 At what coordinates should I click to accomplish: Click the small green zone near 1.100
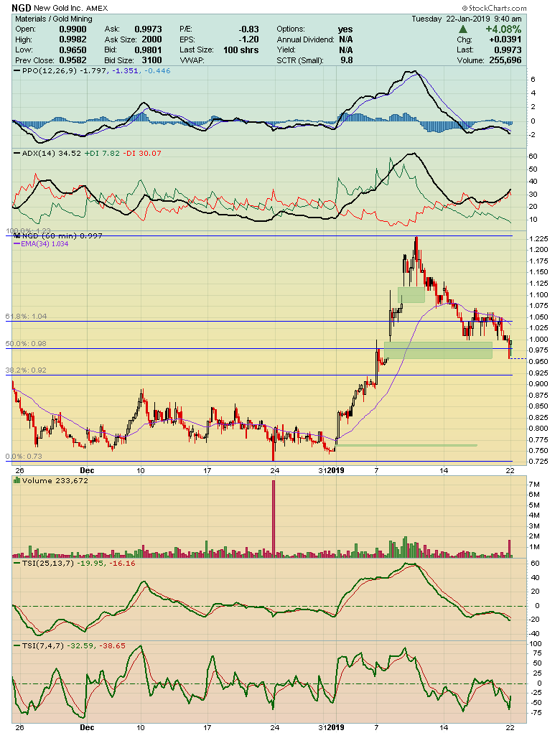[x=411, y=294]
